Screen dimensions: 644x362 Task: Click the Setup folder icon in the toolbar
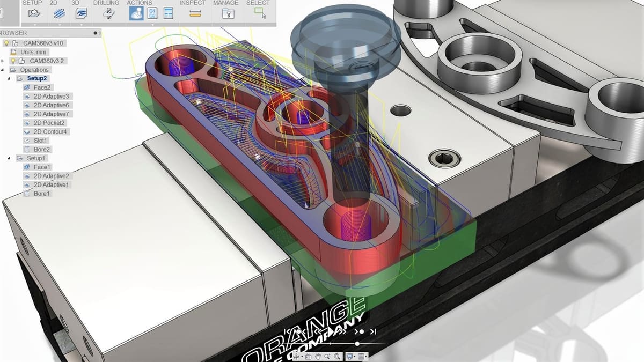[x=35, y=13]
